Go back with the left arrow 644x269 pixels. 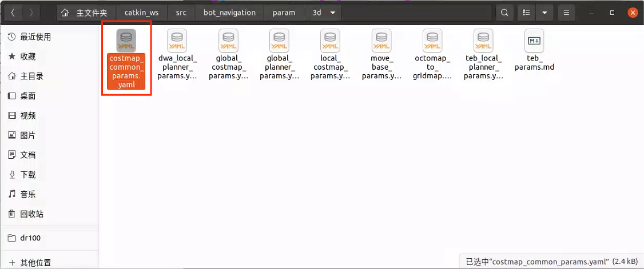point(13,13)
